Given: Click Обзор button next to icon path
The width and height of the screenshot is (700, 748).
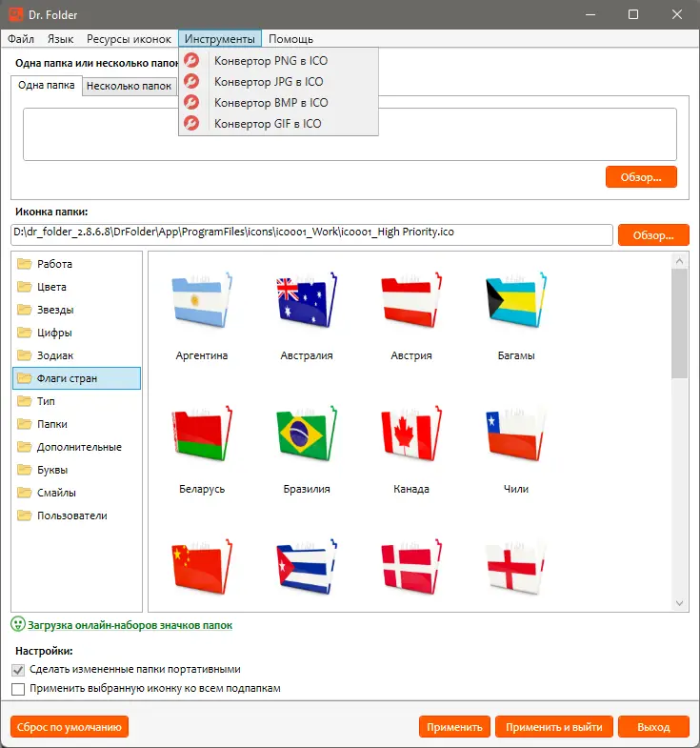Looking at the screenshot, I should (653, 235).
